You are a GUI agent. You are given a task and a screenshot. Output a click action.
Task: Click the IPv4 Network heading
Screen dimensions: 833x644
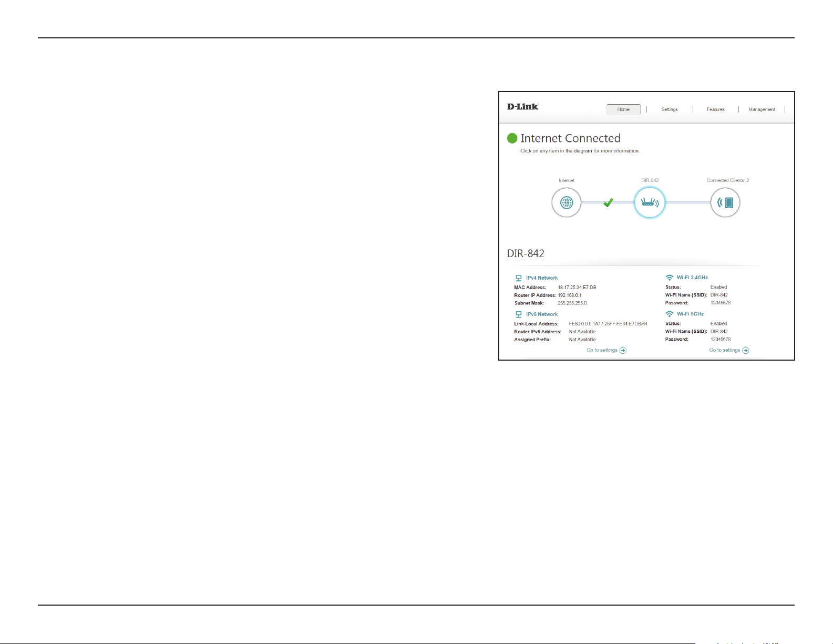coord(542,278)
